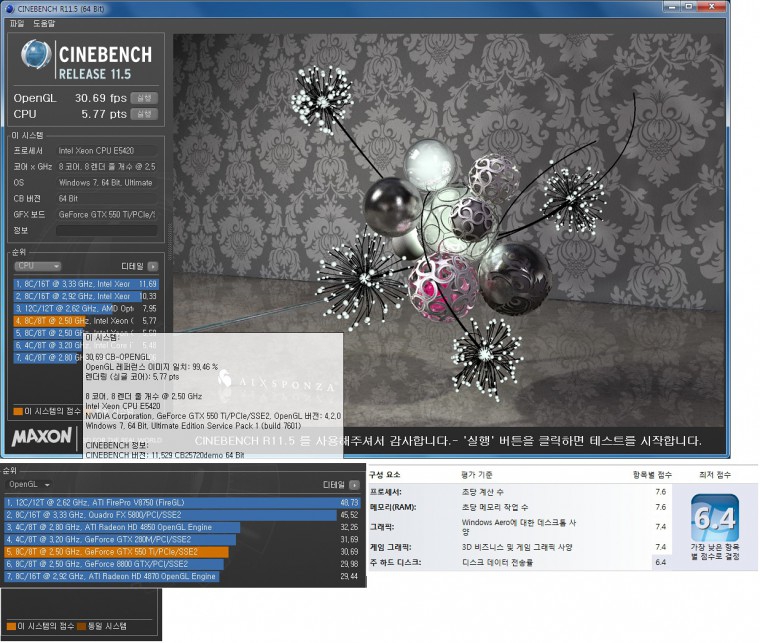760x643 pixels.
Task: Click the Windows Experience Index 6.4 badge
Action: pyautogui.click(x=715, y=518)
